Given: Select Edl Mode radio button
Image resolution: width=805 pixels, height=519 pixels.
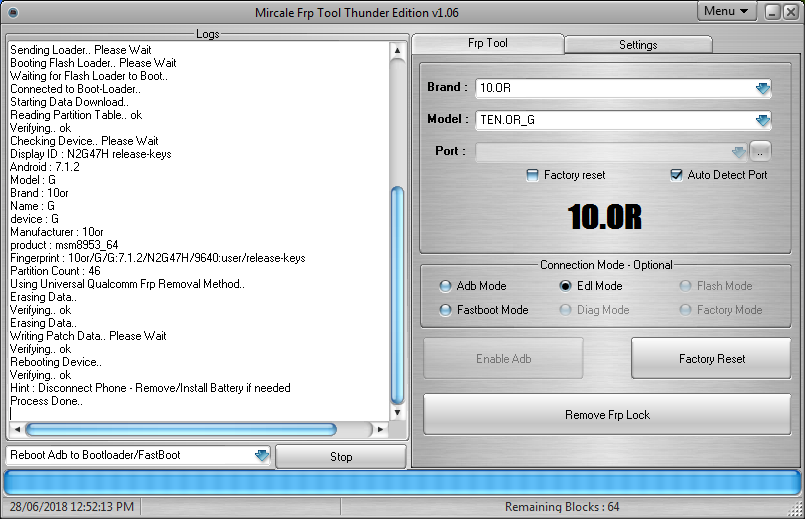Looking at the screenshot, I should [x=565, y=286].
